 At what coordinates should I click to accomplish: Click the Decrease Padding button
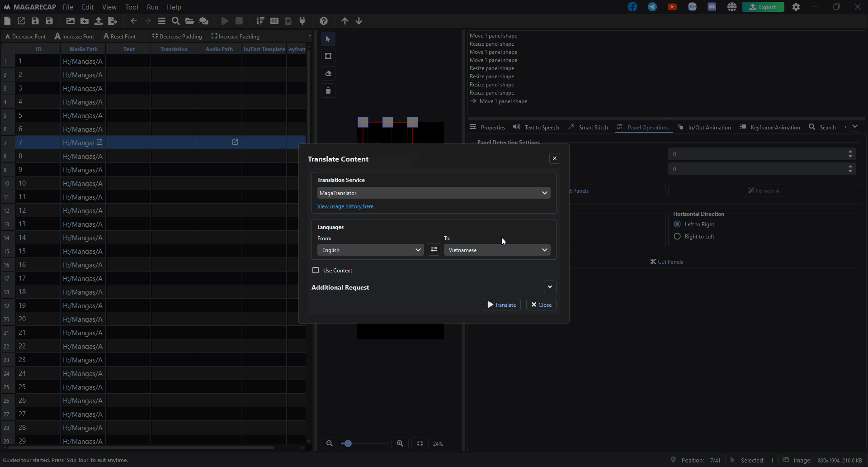point(177,36)
